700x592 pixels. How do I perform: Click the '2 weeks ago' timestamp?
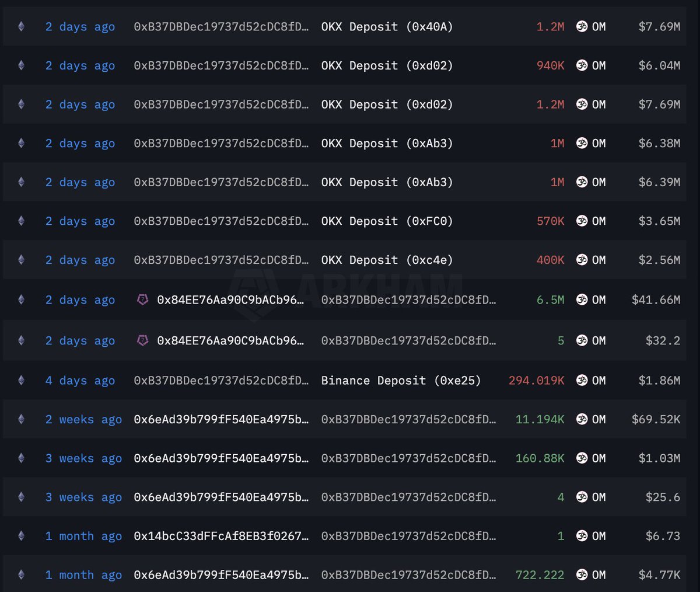pos(83,420)
